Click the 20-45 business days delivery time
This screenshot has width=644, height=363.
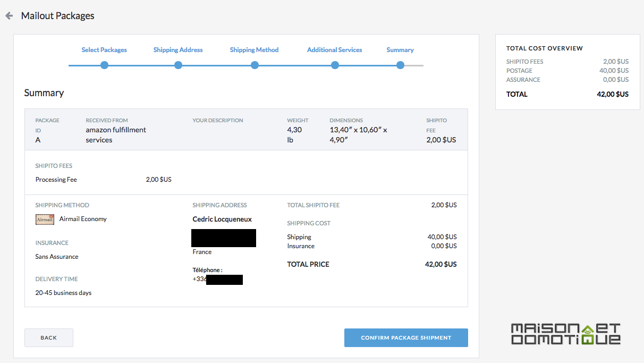click(63, 293)
